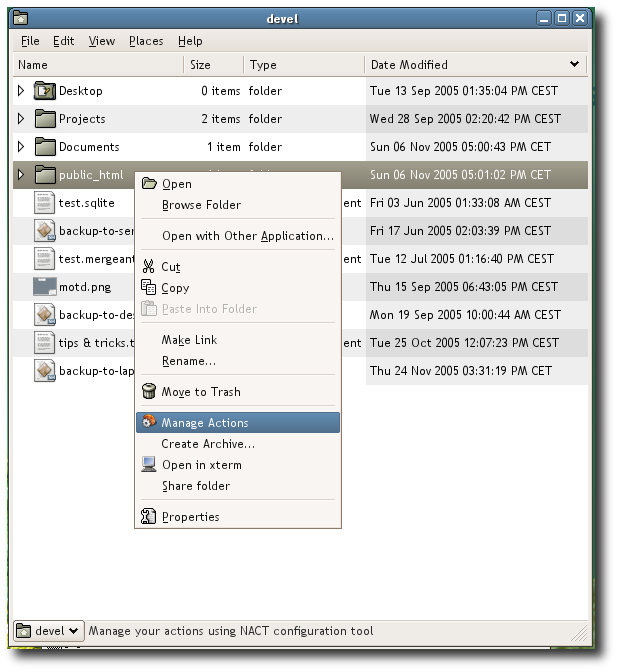
Task: Click the test.sqlite file icon
Action: coord(44,203)
